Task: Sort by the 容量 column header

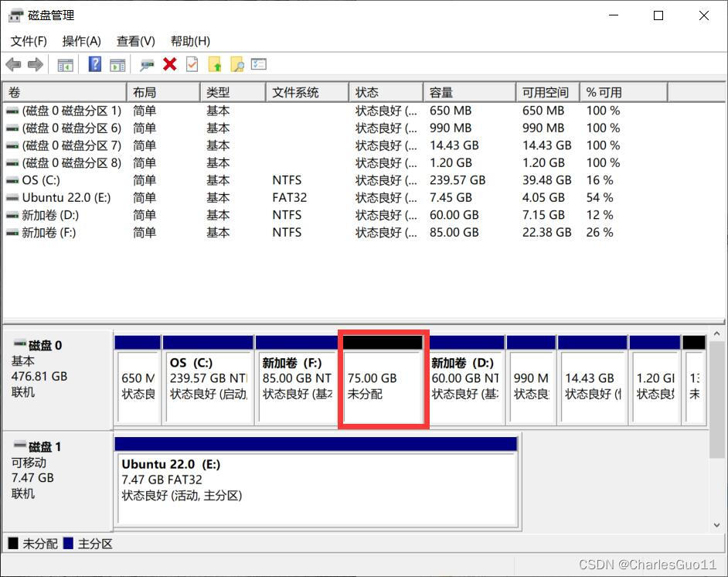Action: pos(469,93)
